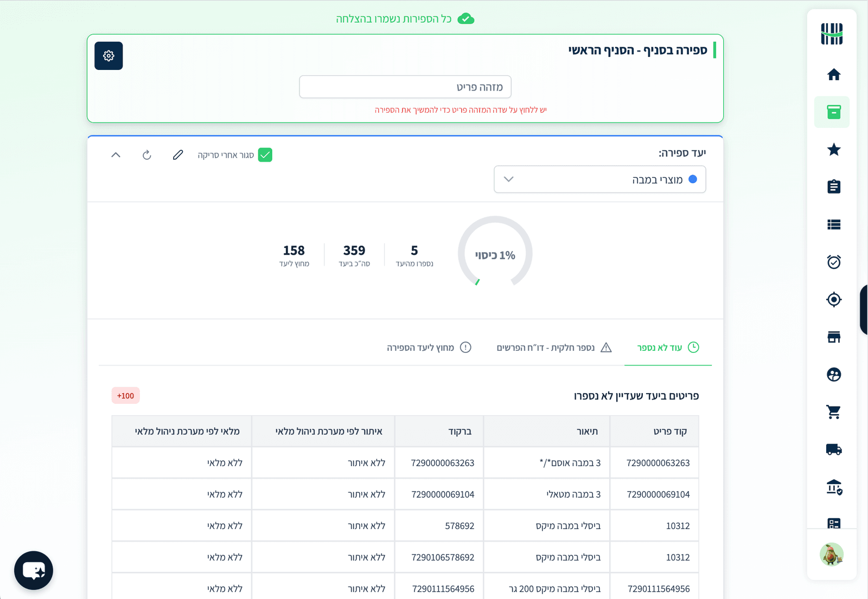The height and width of the screenshot is (599, 868).
Task: Click the '158 מחוץ ליעד' statistic
Action: click(294, 256)
